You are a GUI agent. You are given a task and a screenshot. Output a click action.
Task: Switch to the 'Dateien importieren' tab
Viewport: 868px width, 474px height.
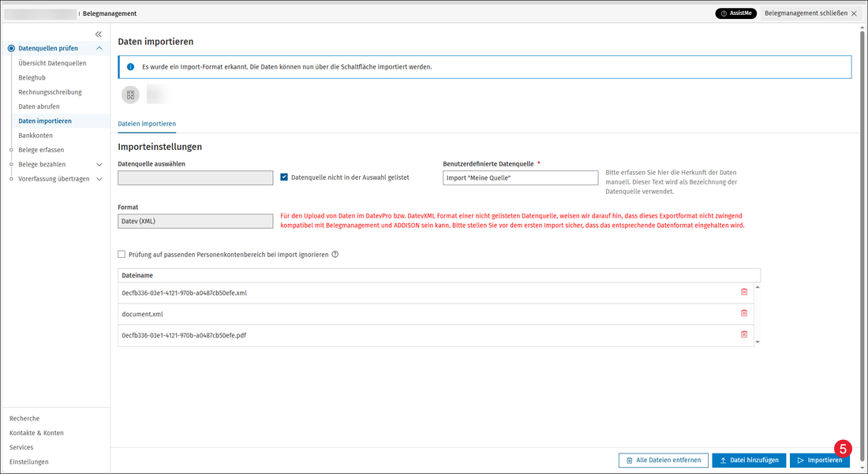point(147,124)
